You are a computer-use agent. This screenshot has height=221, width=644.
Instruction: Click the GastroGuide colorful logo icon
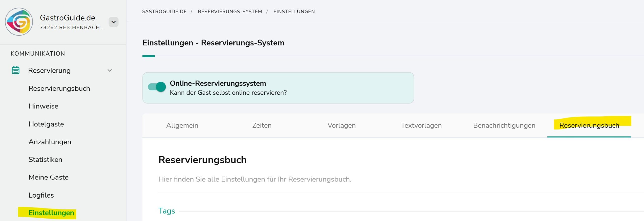(19, 22)
